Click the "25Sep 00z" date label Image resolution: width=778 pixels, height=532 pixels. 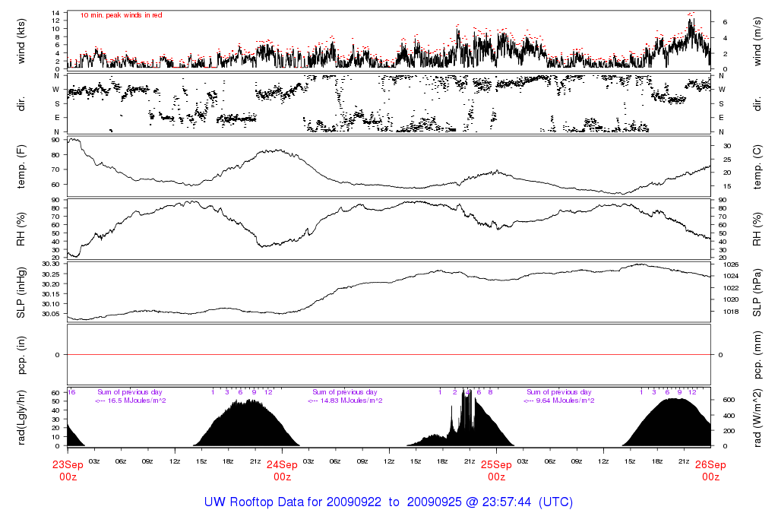pyautogui.click(x=496, y=470)
